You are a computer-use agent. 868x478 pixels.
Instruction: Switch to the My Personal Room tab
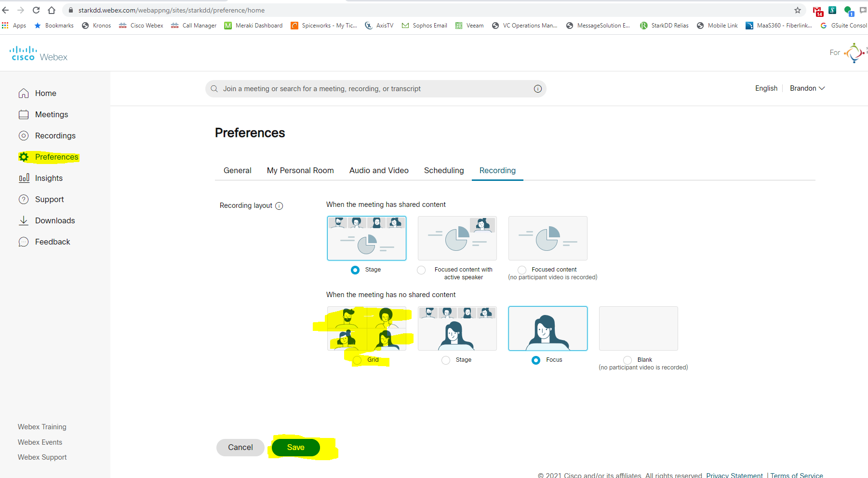point(300,170)
